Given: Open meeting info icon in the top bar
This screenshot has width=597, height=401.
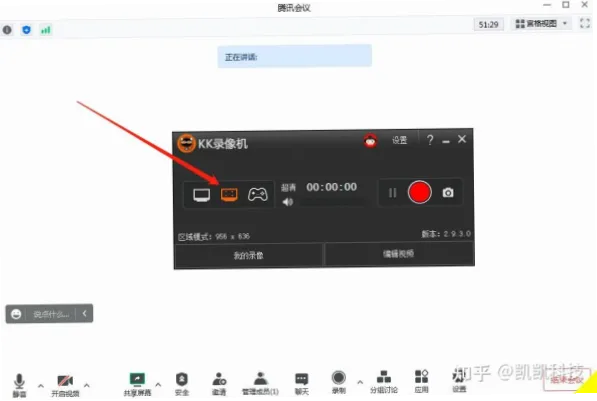Looking at the screenshot, I should coord(7,30).
